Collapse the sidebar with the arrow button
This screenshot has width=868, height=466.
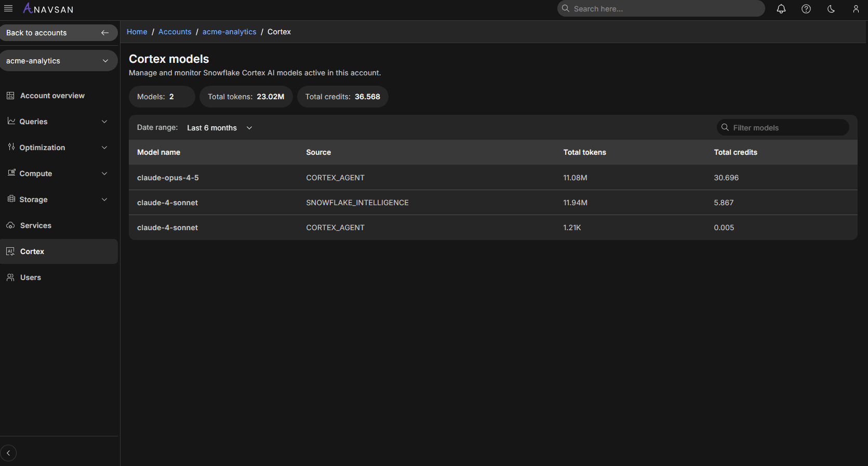pos(8,453)
